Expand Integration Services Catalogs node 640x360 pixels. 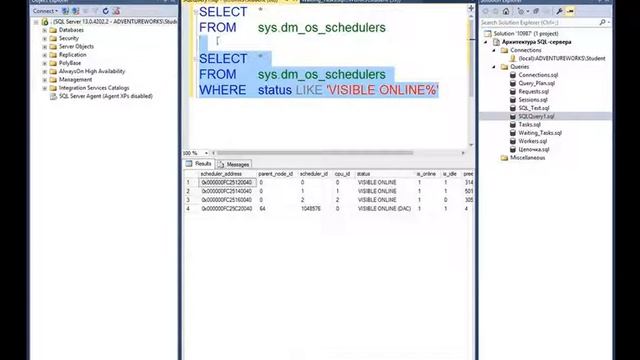[44, 88]
